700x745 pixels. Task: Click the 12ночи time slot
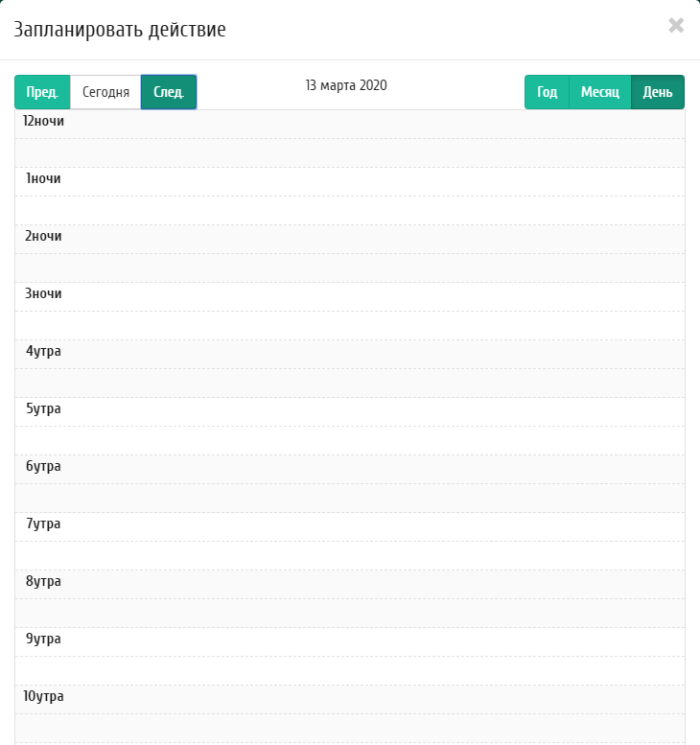point(350,125)
